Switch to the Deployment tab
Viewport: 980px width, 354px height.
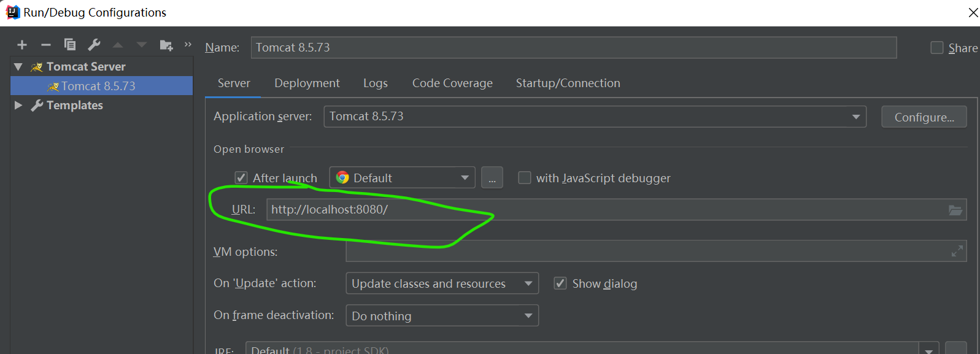(307, 83)
